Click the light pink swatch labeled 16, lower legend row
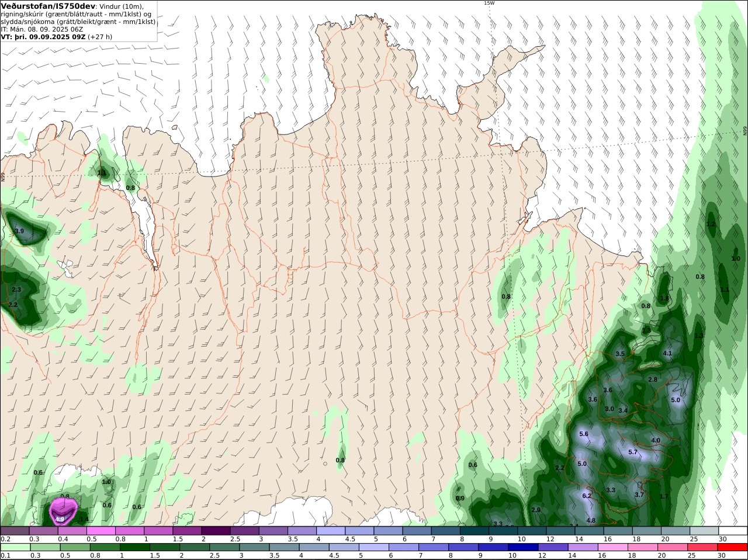The height and width of the screenshot is (560, 748). [x=612, y=548]
